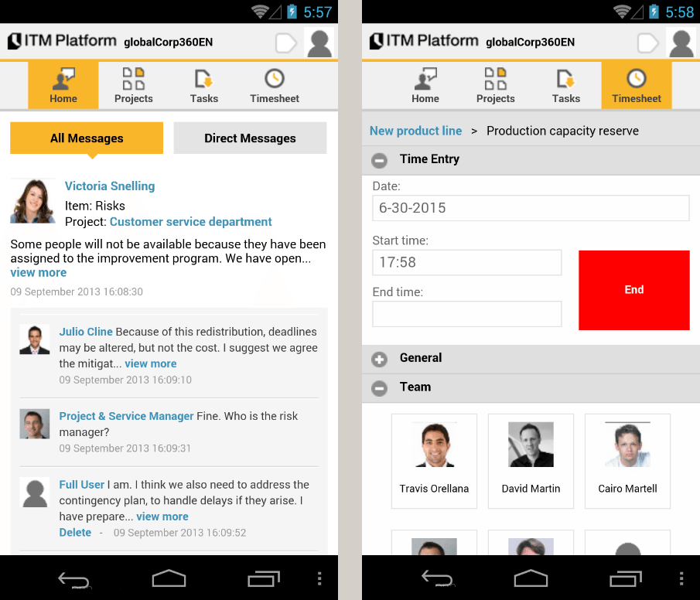Open Timesheet tab in left phone

click(274, 86)
